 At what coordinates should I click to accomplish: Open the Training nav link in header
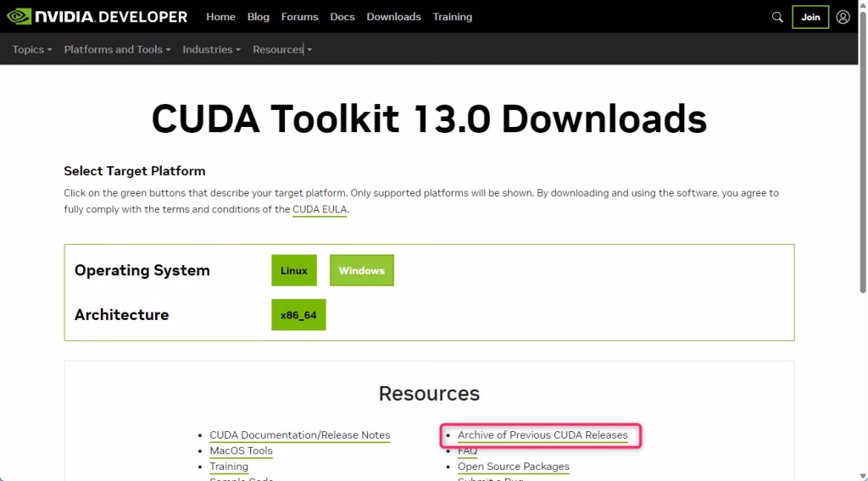[453, 17]
